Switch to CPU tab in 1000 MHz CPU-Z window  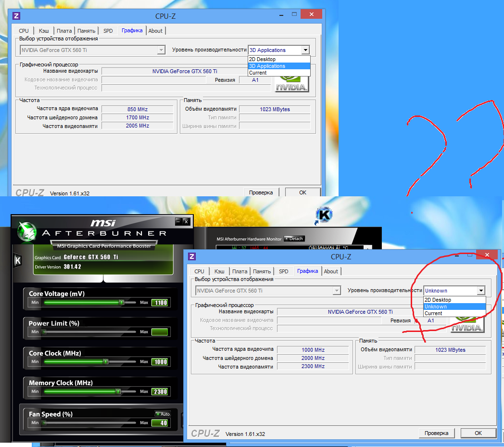point(199,271)
